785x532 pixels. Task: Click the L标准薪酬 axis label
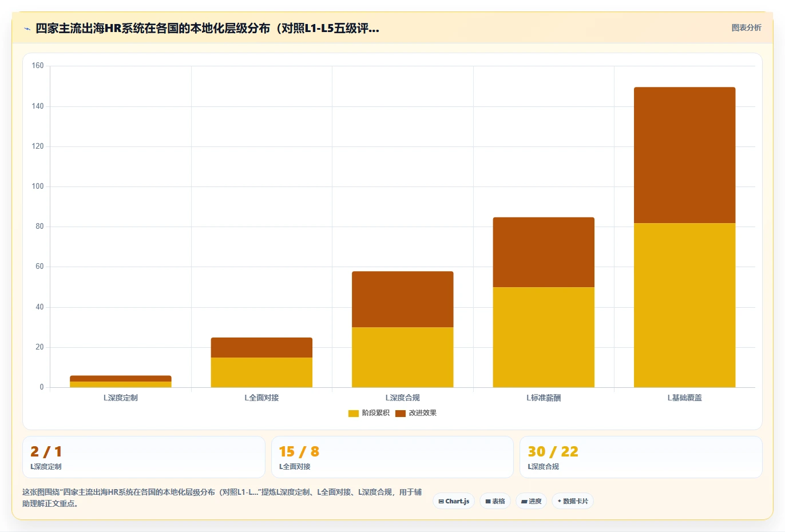point(544,398)
